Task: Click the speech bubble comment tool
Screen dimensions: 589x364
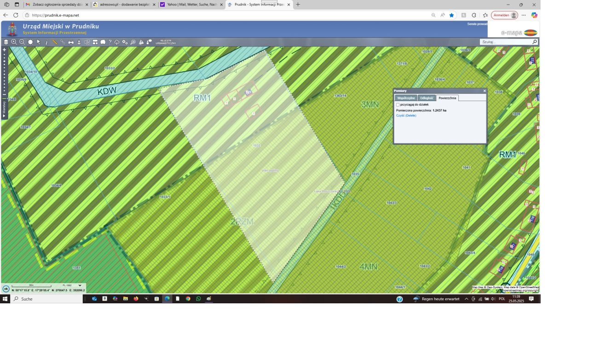Action: 103,42
